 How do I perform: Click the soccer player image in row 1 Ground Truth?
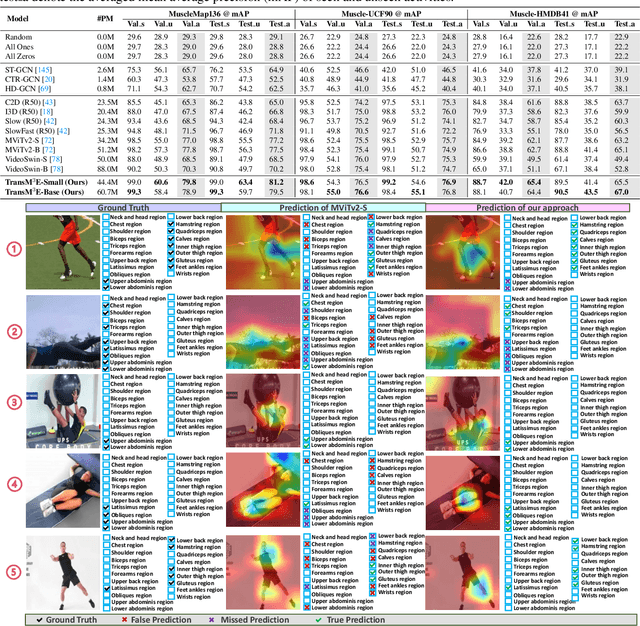click(61, 251)
